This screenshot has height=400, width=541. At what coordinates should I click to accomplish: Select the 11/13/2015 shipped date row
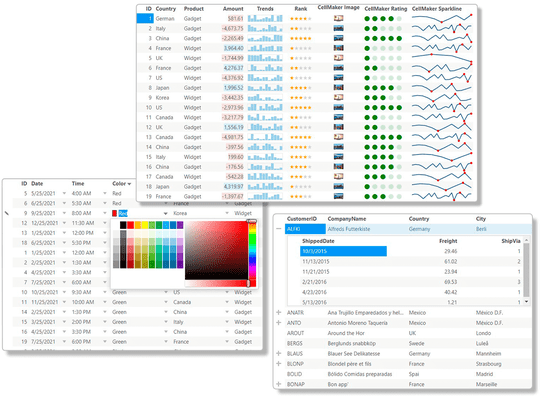pyautogui.click(x=343, y=262)
